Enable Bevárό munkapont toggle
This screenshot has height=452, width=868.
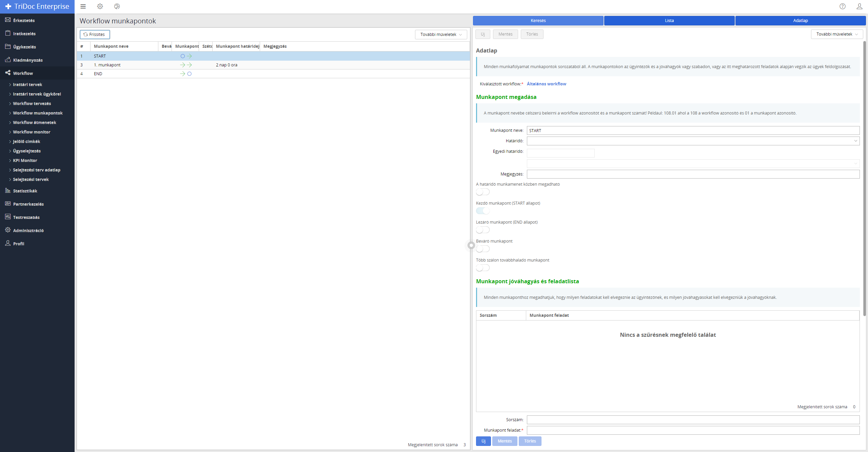[483, 249]
